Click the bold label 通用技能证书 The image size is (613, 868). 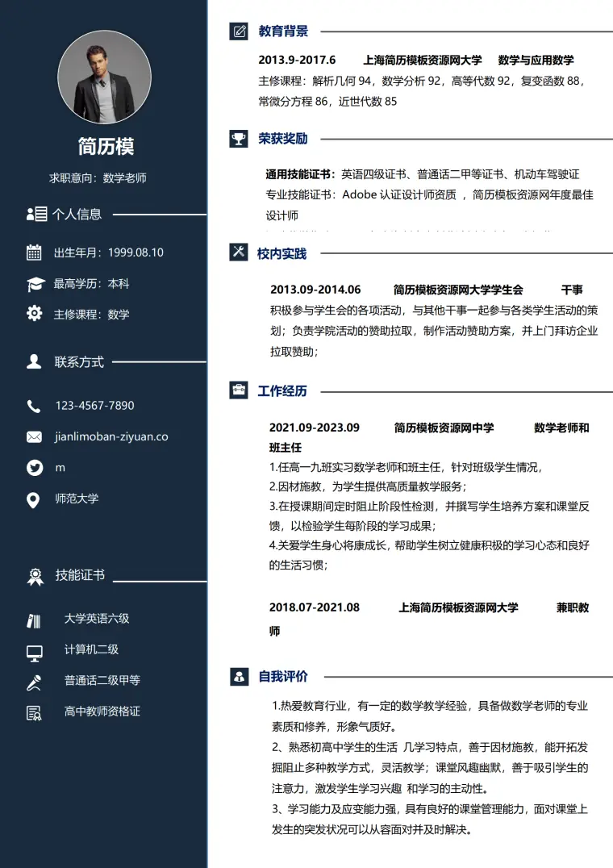(298, 174)
